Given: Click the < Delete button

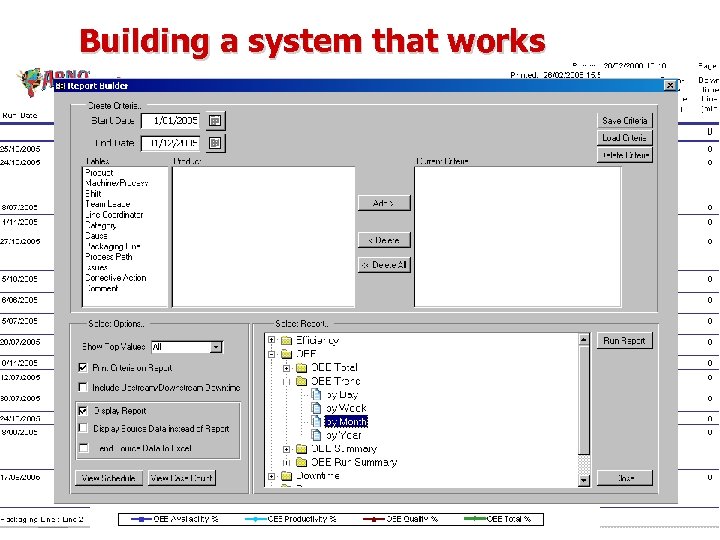Looking at the screenshot, I should pyautogui.click(x=384, y=240).
